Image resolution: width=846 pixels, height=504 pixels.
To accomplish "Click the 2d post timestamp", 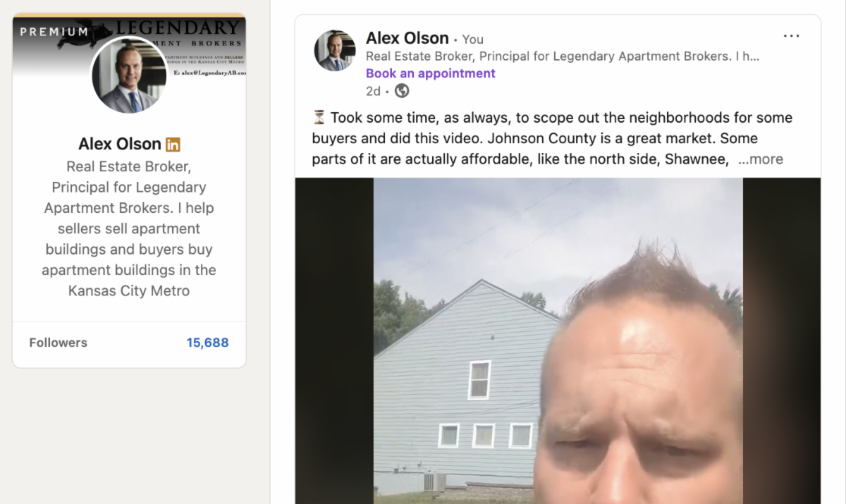I will pos(374,91).
